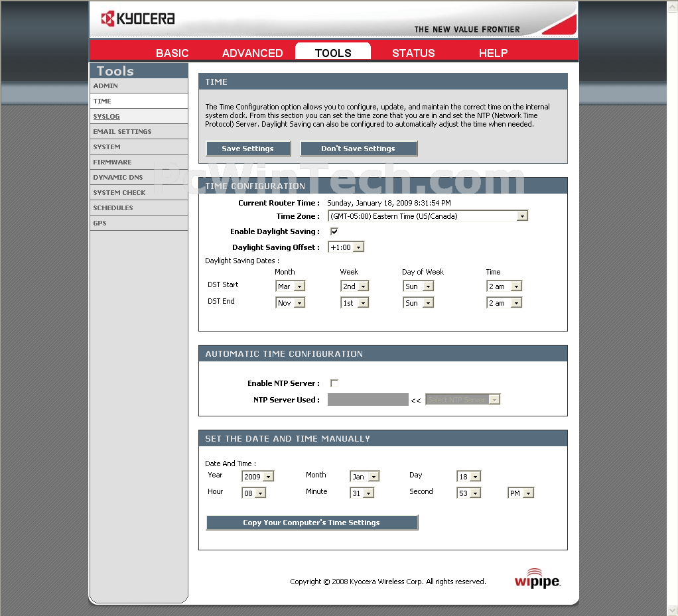Click Don't Save Settings button
Screen dimensions: 678x616
(358, 149)
